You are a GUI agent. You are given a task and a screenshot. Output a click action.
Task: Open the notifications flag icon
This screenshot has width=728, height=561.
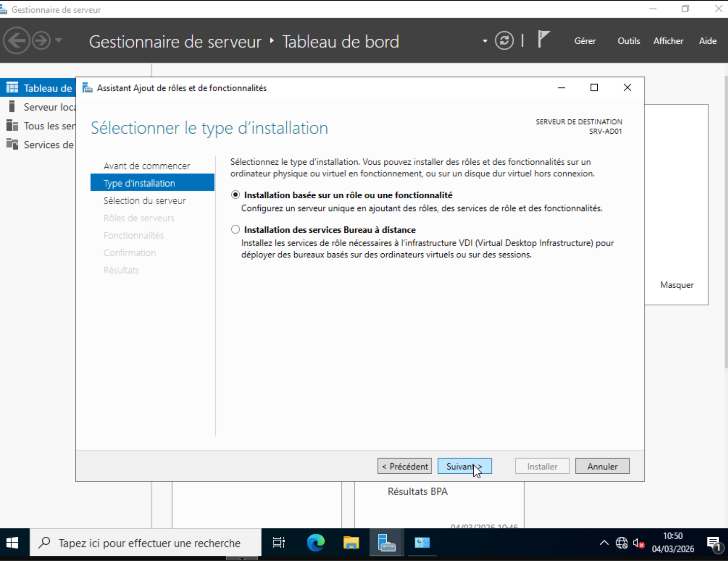click(x=543, y=40)
